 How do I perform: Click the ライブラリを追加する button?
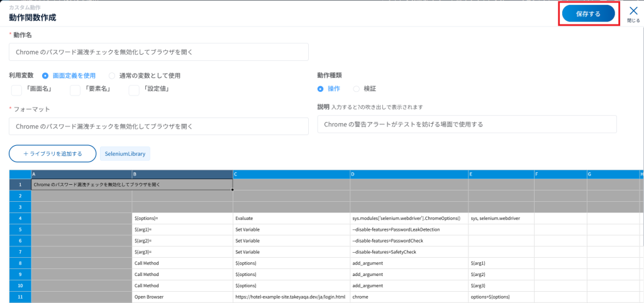(52, 153)
